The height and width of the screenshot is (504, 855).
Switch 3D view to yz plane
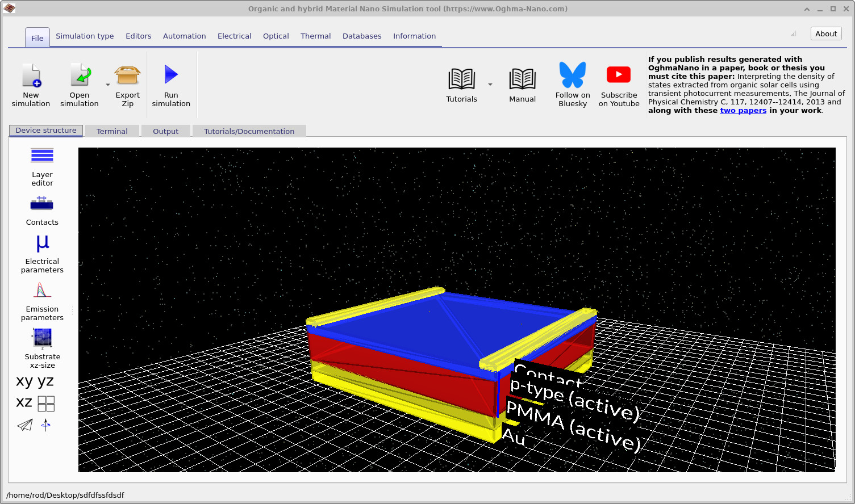tap(46, 381)
